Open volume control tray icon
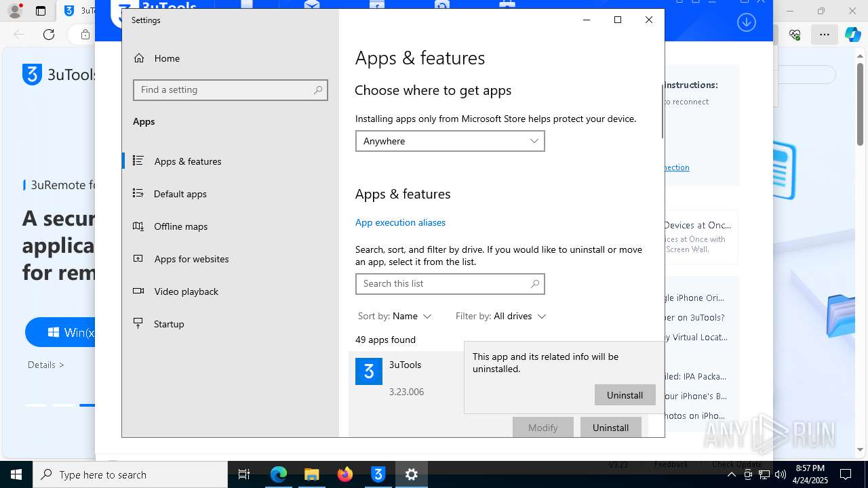This screenshot has height=488, width=868. (781, 474)
